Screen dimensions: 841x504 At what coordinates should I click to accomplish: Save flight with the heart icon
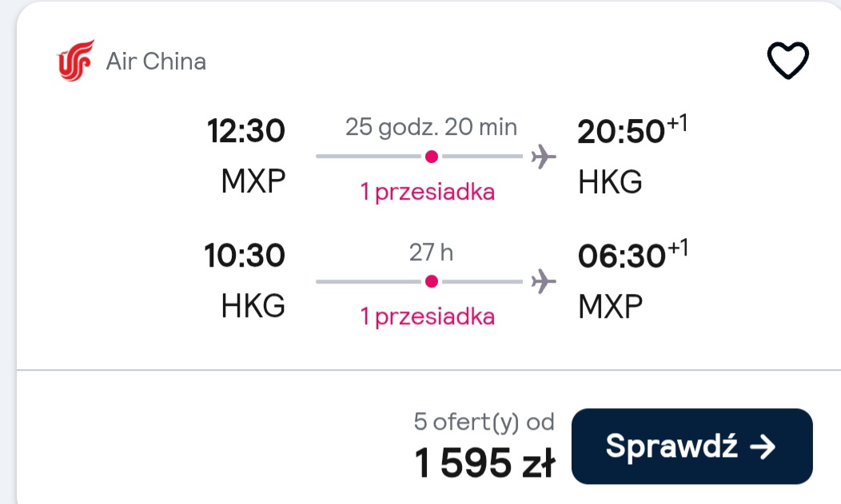tap(788, 61)
